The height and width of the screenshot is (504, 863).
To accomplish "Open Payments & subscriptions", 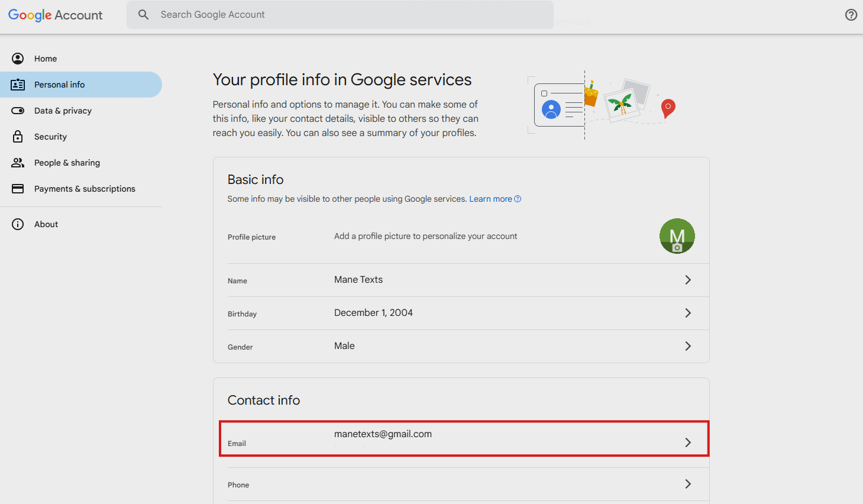I will point(81,189).
